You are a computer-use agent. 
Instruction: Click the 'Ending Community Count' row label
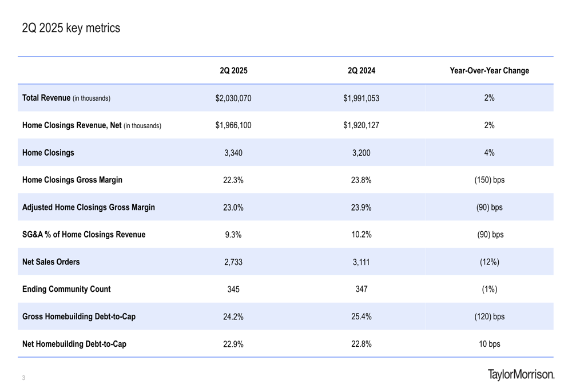point(66,289)
